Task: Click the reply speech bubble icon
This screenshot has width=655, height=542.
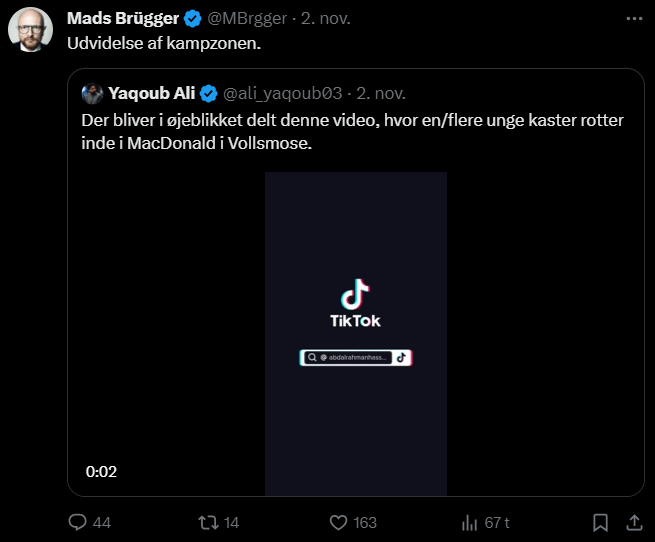Action: coord(78,522)
